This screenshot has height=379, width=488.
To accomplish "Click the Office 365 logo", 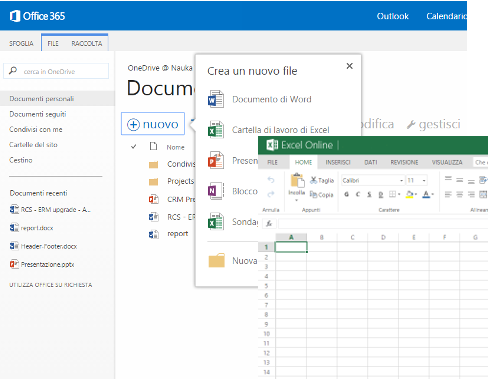I will 37,16.
